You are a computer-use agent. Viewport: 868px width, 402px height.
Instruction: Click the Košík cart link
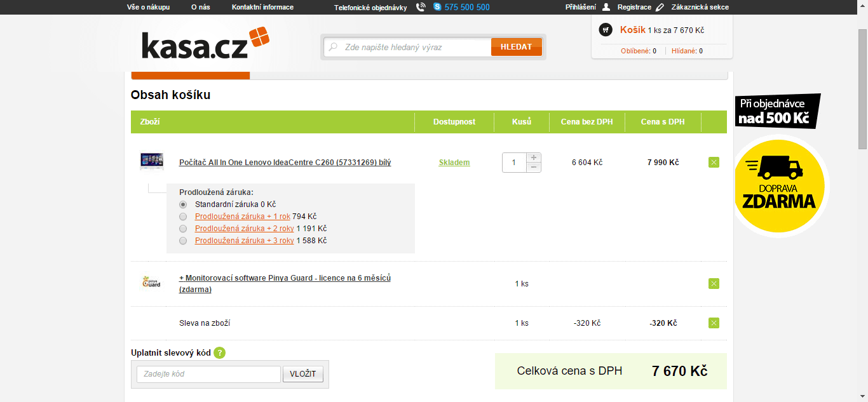coord(633,30)
